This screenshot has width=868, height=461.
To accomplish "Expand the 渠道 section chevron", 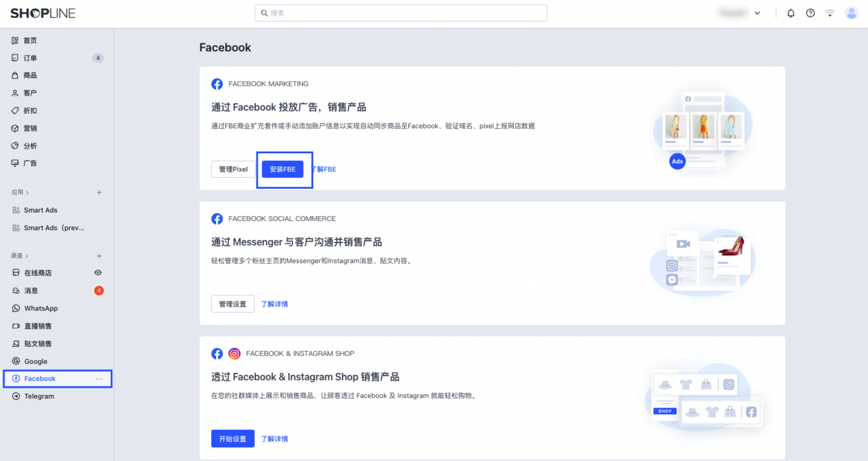I will coord(27,256).
